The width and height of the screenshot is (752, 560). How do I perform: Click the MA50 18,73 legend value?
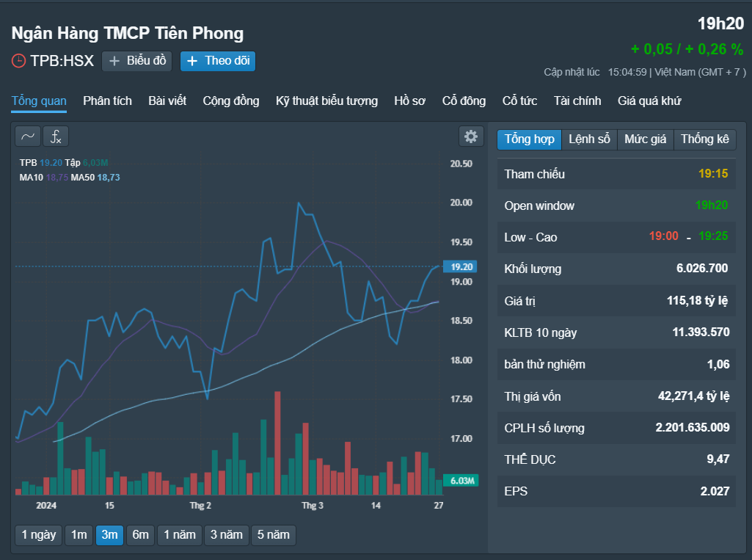click(109, 178)
